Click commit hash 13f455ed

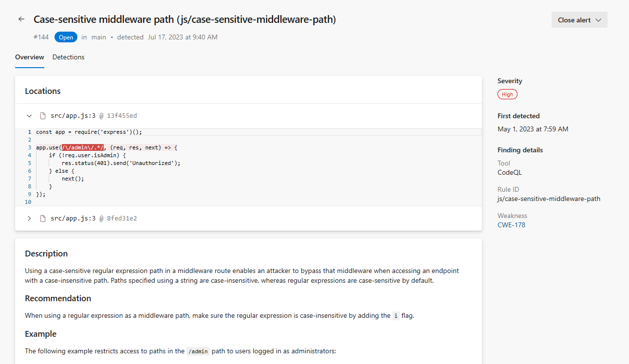coord(122,116)
